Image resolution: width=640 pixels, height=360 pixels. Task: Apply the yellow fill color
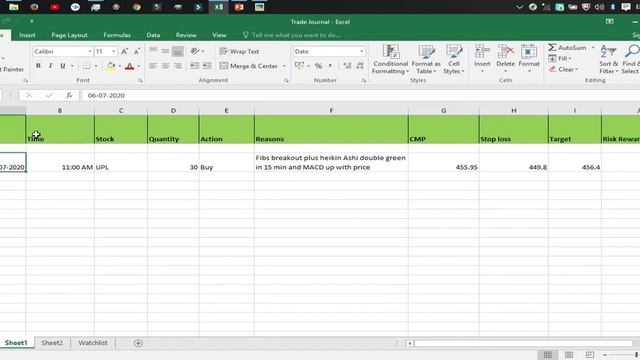pyautogui.click(x=111, y=66)
